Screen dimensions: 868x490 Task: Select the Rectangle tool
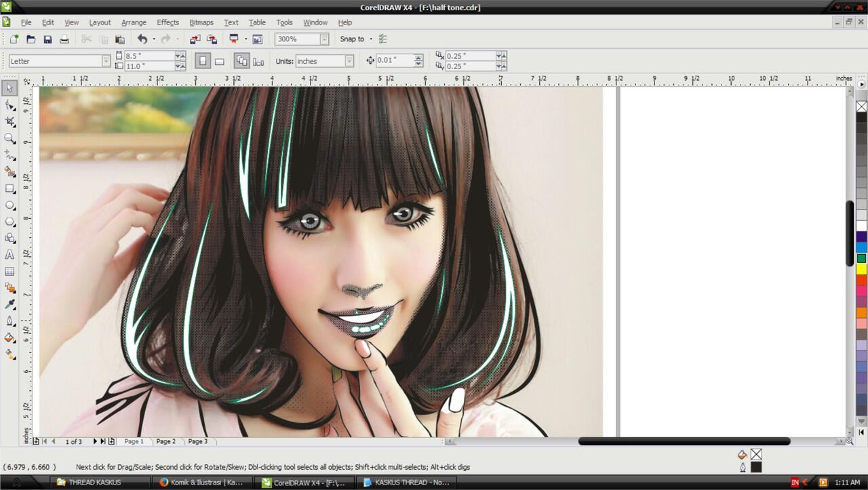click(9, 188)
